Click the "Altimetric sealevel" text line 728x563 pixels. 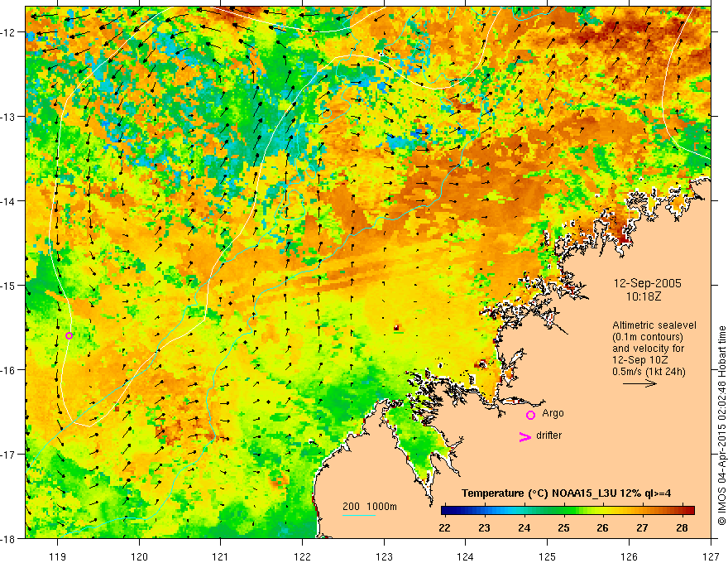tap(654, 325)
